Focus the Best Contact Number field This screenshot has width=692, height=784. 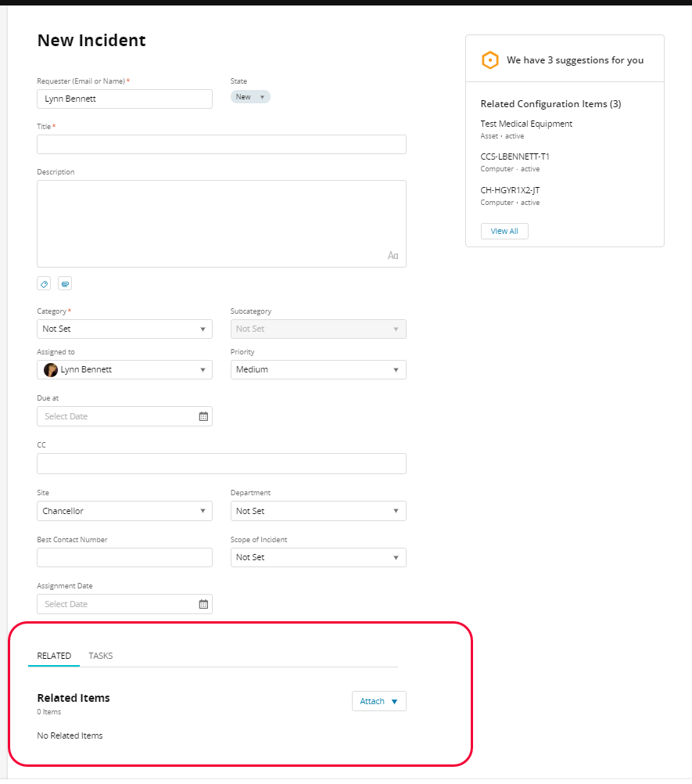[124, 557]
